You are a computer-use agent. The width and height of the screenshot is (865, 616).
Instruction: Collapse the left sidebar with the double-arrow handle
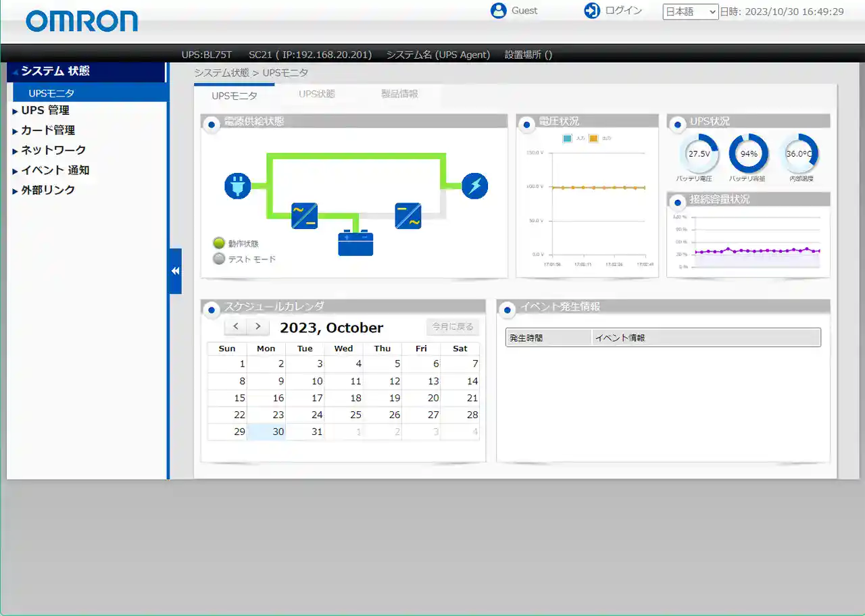(x=175, y=271)
